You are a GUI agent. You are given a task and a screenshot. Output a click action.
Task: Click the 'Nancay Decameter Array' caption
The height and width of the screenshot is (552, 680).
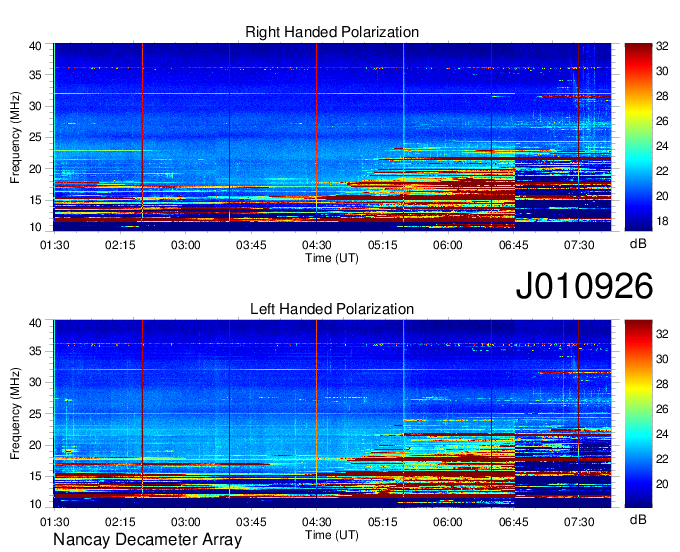coord(147,539)
